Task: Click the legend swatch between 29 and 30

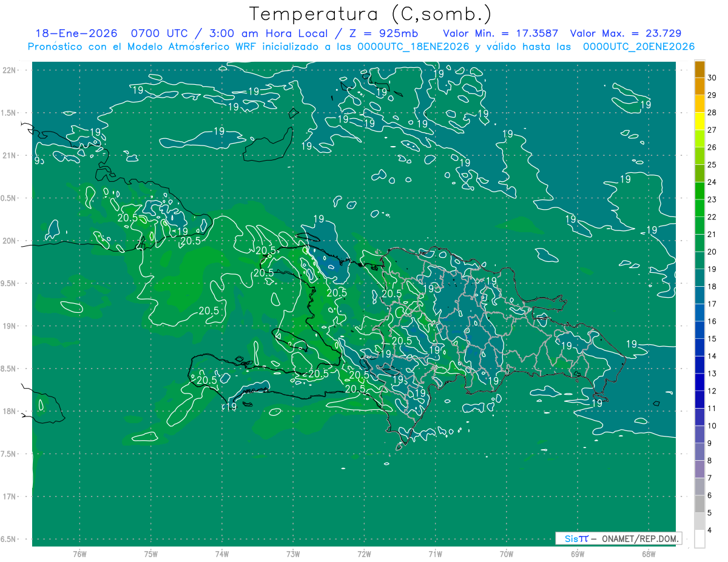Action: (x=699, y=86)
